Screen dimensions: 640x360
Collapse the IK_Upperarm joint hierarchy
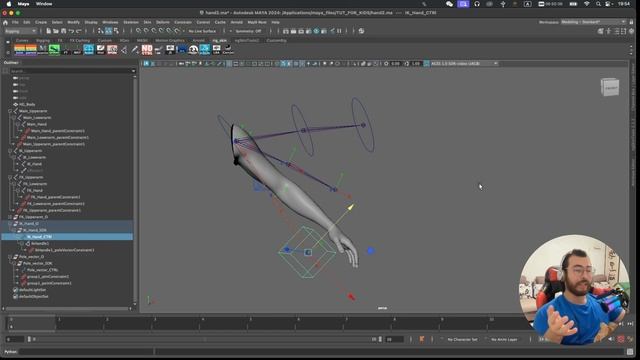click(x=10, y=151)
